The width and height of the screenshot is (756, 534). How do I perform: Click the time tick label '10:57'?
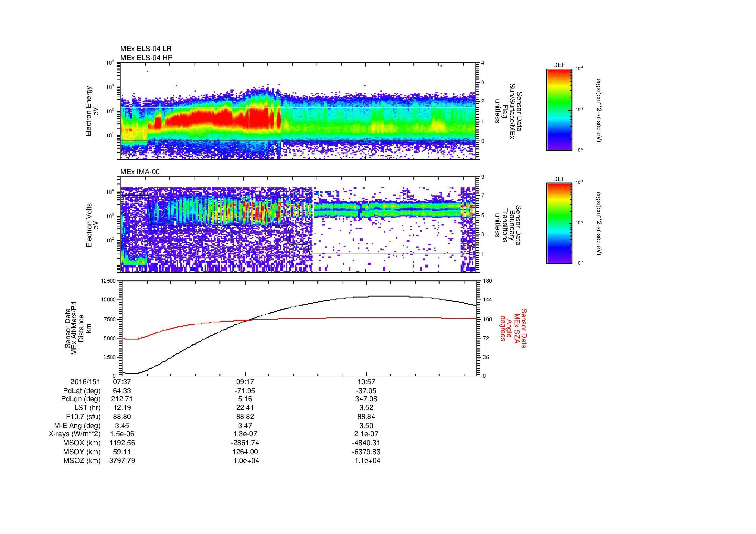click(x=366, y=382)
